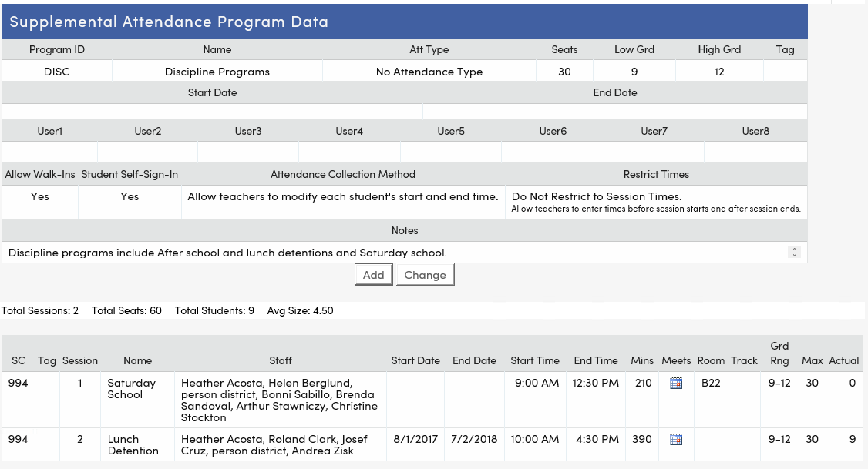868x469 pixels.
Task: Select the No Attendance Type cell
Action: (x=429, y=72)
